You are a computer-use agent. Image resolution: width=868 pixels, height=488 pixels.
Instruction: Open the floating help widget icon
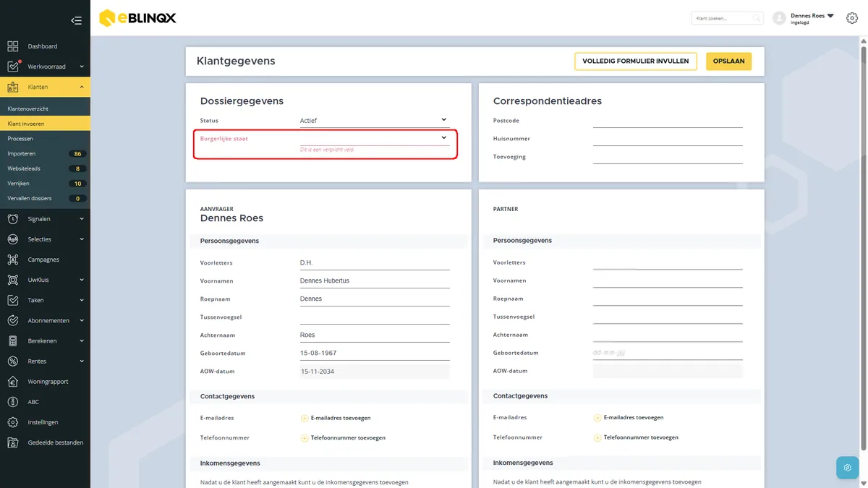tap(847, 467)
